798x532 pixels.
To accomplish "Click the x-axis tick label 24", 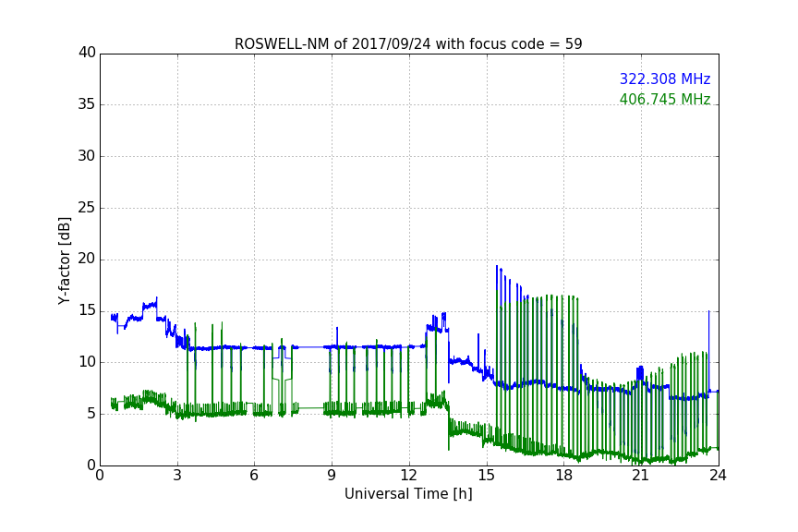I will (718, 476).
